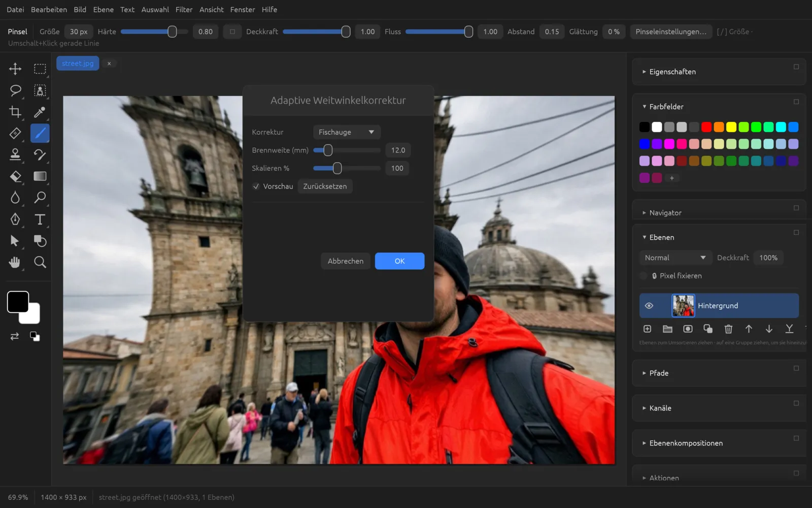Screen dimensions: 812x508
Task: Select the Crop tool
Action: pyautogui.click(x=15, y=112)
